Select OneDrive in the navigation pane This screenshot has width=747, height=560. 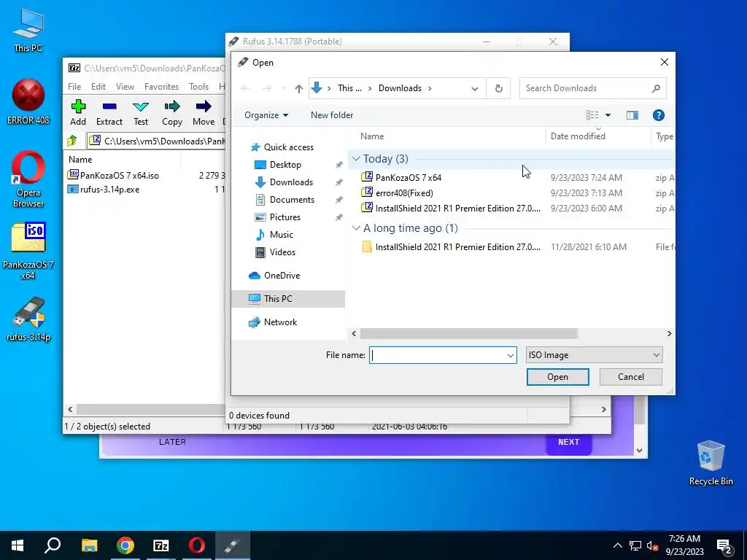[x=282, y=276]
